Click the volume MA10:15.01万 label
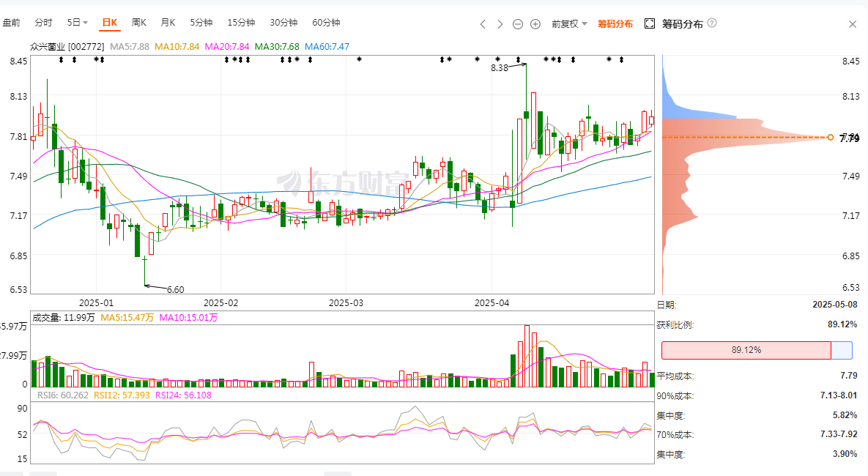Viewport: 868px width, 476px height. point(188,318)
